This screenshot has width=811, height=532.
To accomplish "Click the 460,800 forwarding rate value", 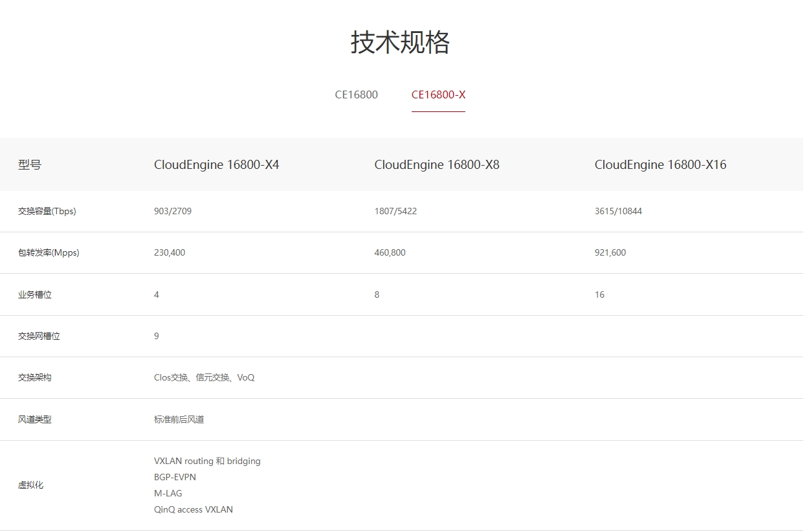I will click(x=390, y=252).
